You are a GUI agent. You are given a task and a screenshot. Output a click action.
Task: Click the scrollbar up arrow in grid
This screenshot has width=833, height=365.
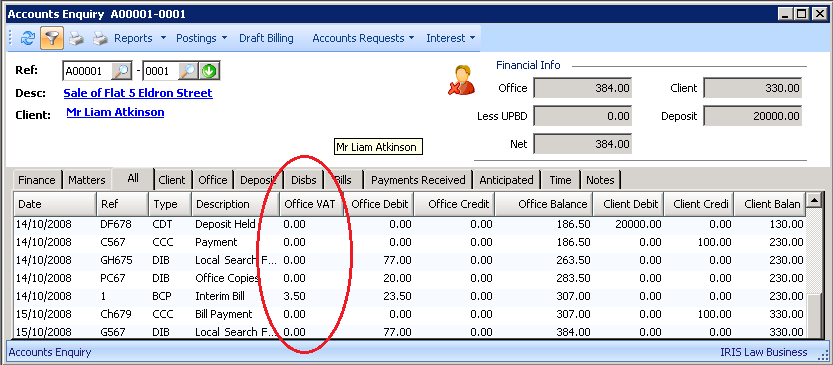tap(813, 200)
